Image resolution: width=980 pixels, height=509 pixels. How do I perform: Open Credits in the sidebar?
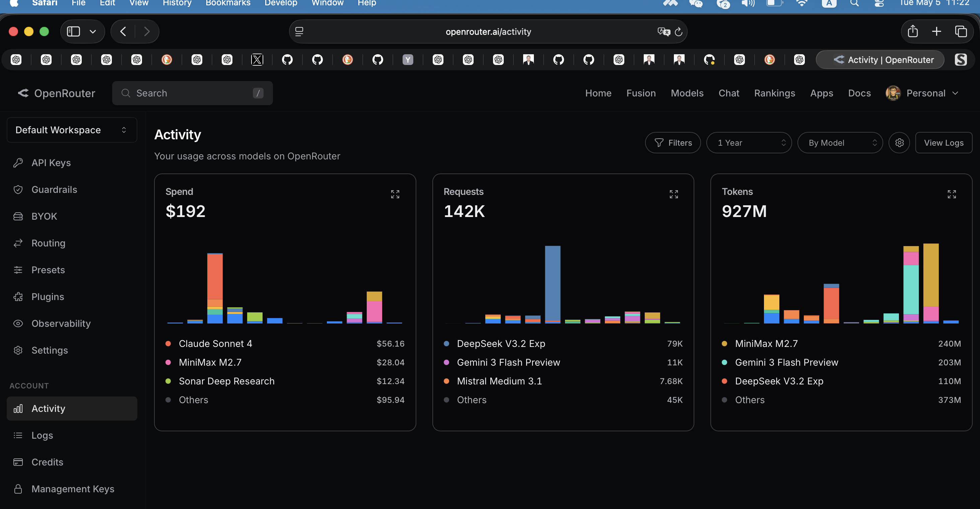coord(72,462)
